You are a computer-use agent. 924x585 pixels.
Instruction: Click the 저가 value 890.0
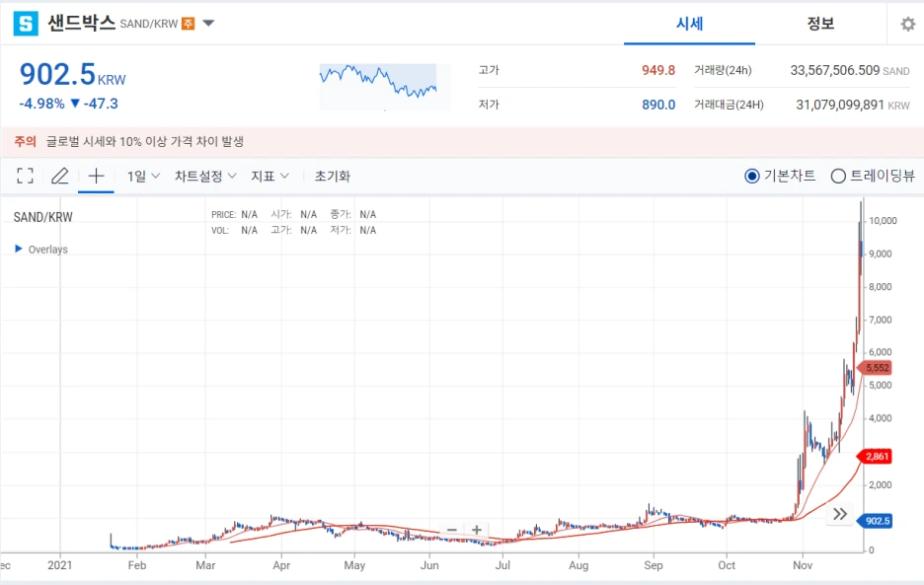coord(658,105)
